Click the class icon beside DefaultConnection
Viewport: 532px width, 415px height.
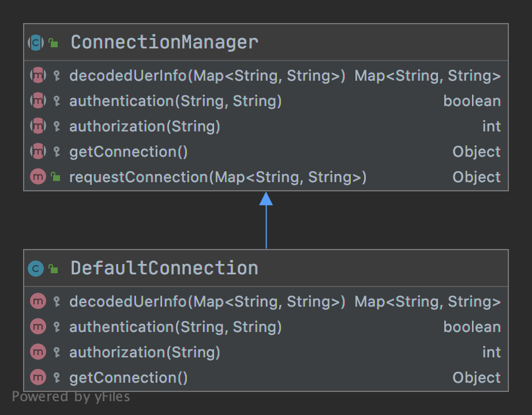click(36, 269)
